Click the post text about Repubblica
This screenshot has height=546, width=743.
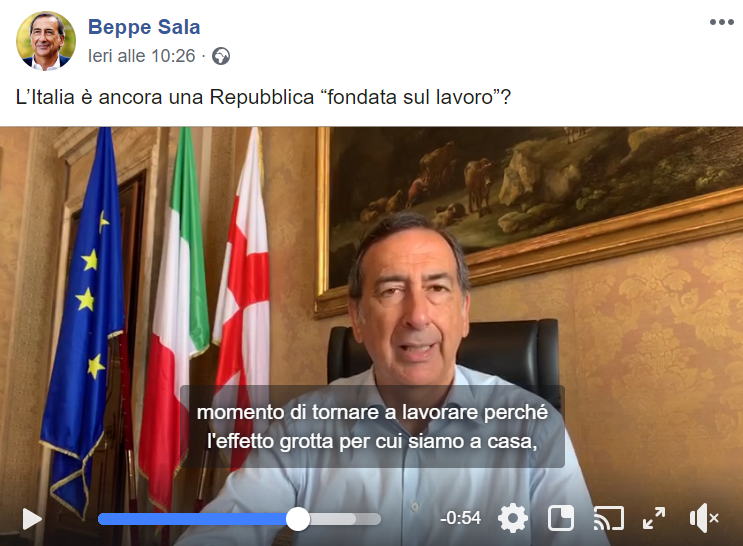point(263,97)
